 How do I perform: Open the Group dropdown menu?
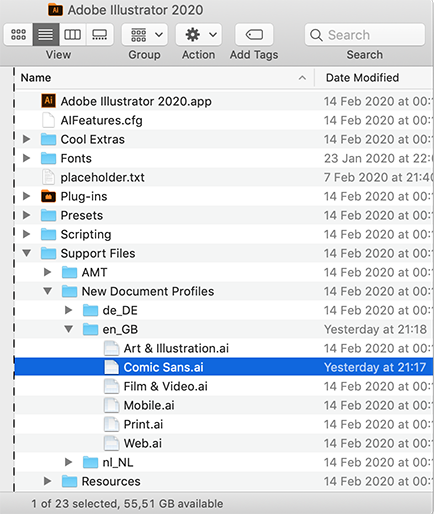point(145,34)
